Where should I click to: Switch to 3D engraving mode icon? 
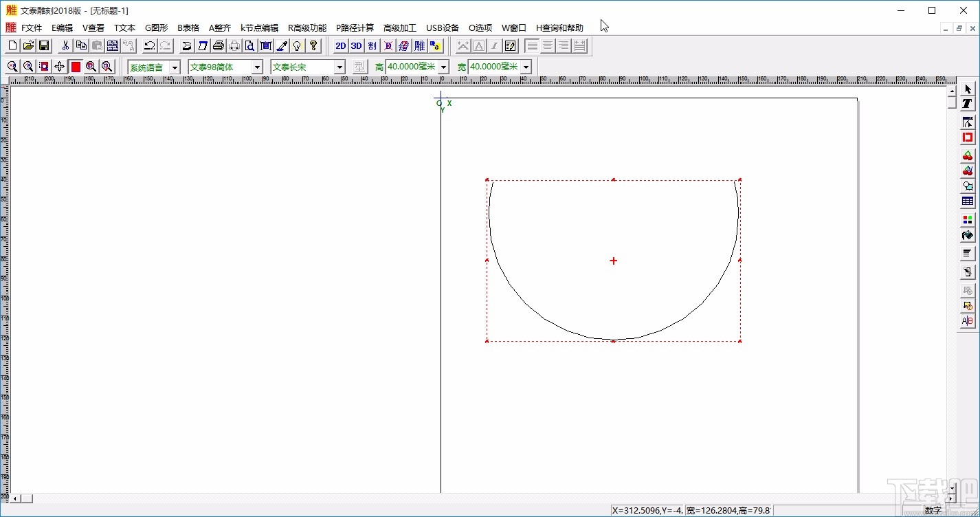coord(356,46)
